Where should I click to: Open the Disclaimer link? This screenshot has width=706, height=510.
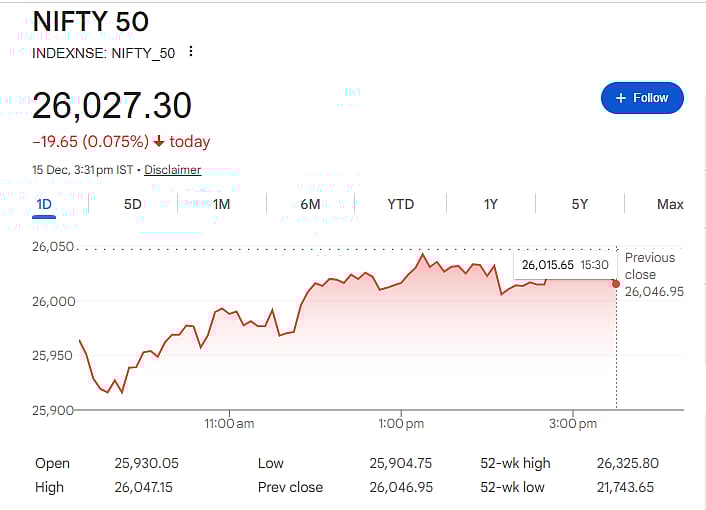[x=172, y=170]
